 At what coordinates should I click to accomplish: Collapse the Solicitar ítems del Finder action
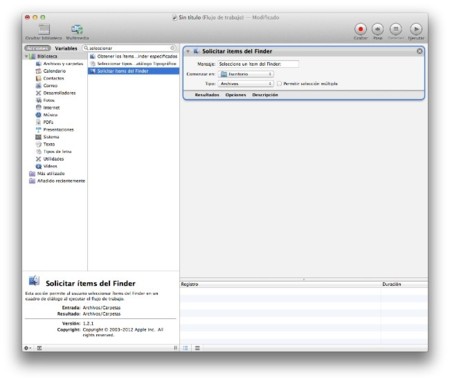[x=188, y=51]
